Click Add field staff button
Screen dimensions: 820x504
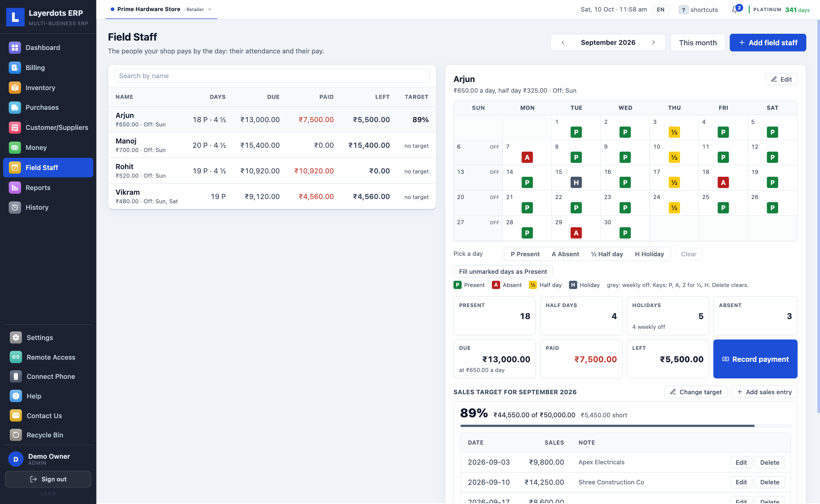tap(767, 43)
